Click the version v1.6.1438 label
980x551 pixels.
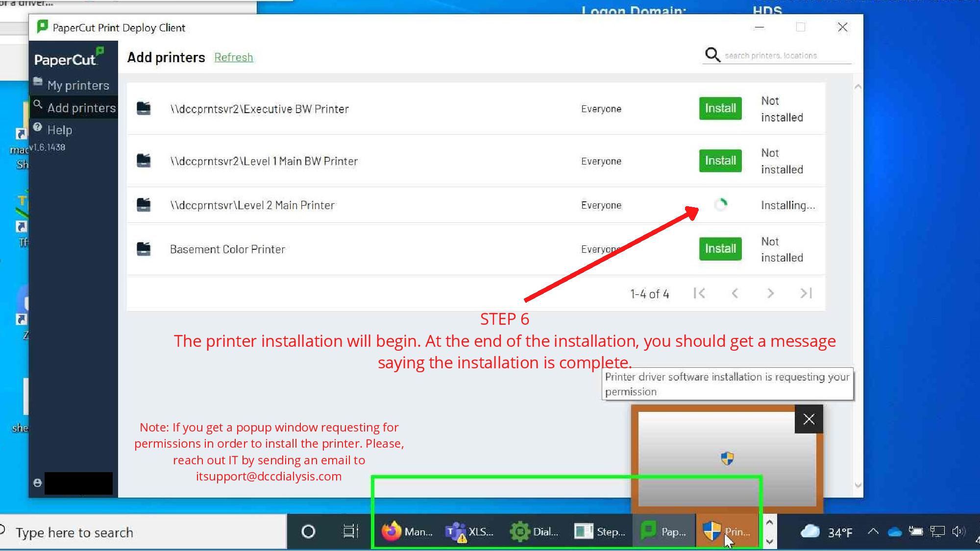(48, 147)
